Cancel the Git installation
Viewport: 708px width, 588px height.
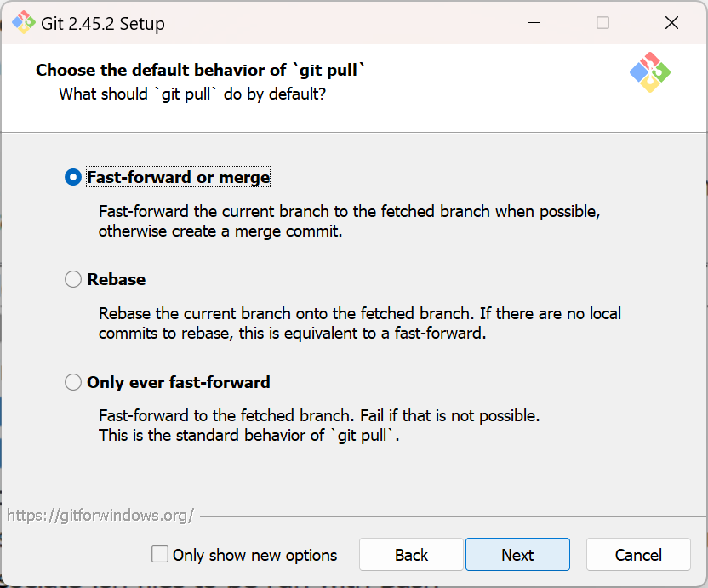click(x=638, y=555)
